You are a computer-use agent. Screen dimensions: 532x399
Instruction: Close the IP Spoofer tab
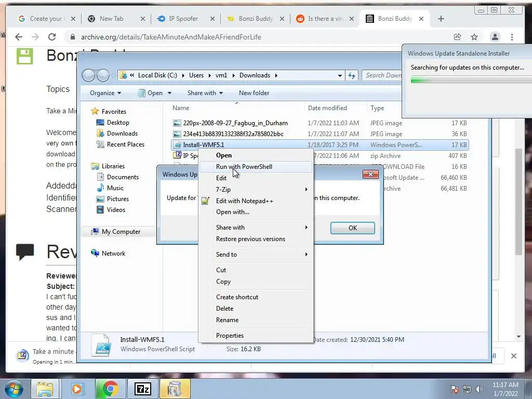click(212, 19)
